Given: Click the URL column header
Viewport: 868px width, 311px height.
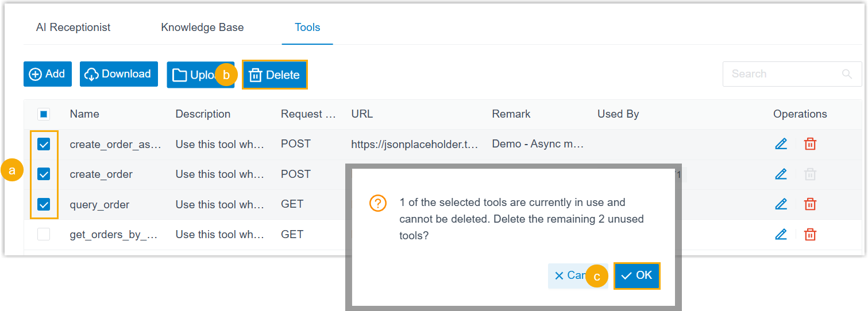Looking at the screenshot, I should tap(362, 114).
